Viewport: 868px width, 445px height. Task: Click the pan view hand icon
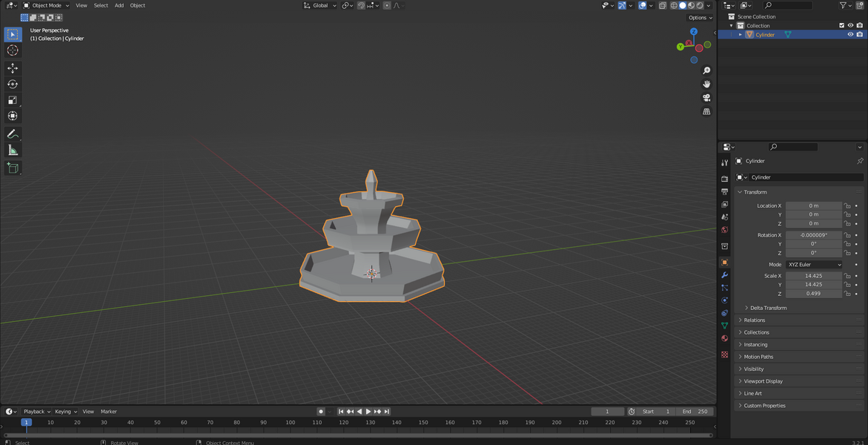coord(706,85)
